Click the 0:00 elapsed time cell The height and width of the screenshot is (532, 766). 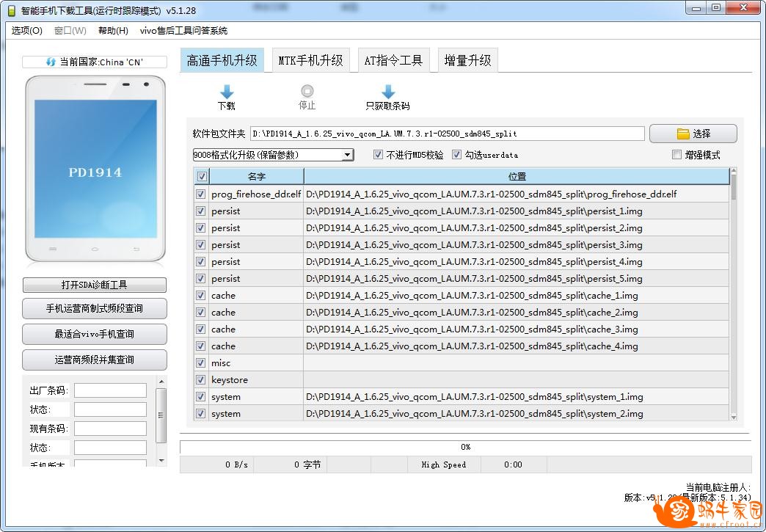tap(514, 464)
